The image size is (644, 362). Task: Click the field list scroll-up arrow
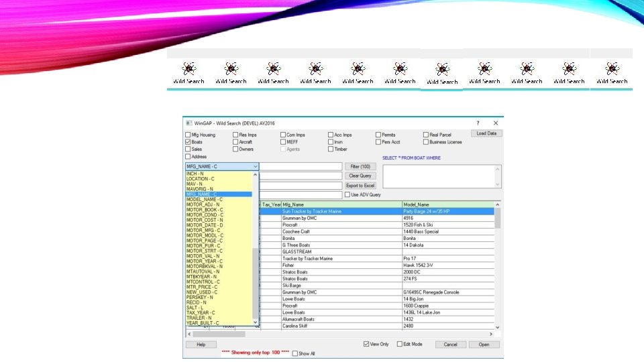pyautogui.click(x=256, y=174)
